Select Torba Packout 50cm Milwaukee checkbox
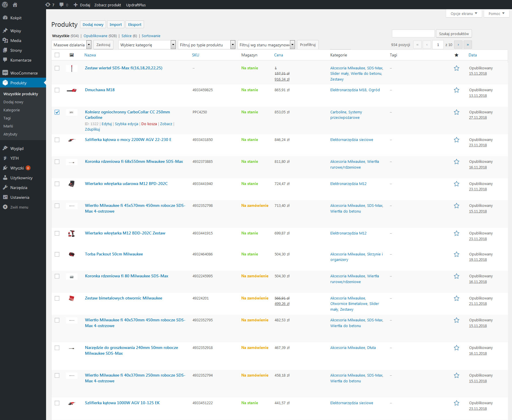512x420 pixels. [57, 254]
